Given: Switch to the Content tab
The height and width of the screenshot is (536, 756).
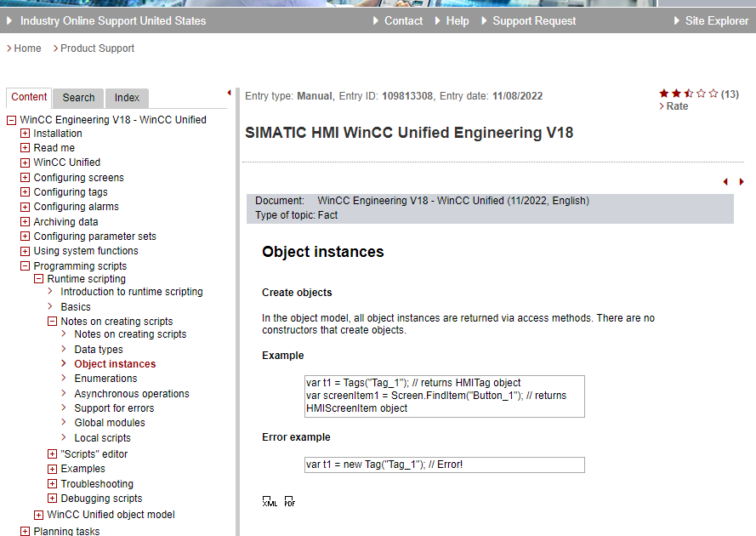Looking at the screenshot, I should pyautogui.click(x=29, y=97).
